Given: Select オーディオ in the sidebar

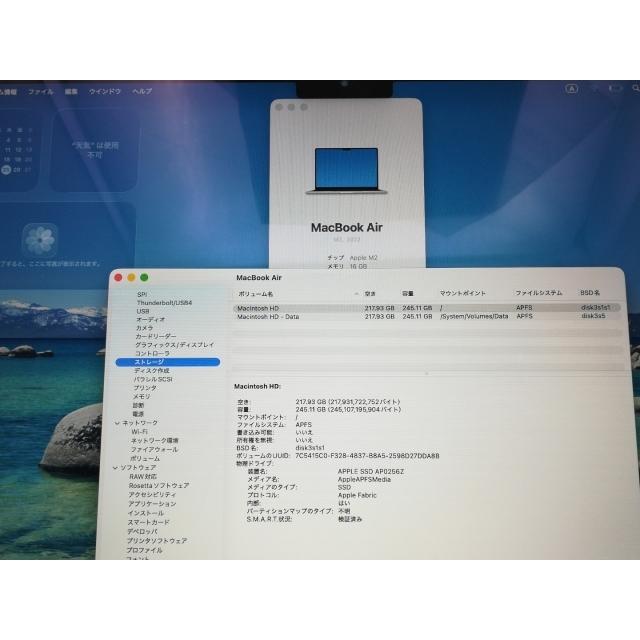Looking at the screenshot, I should (150, 320).
